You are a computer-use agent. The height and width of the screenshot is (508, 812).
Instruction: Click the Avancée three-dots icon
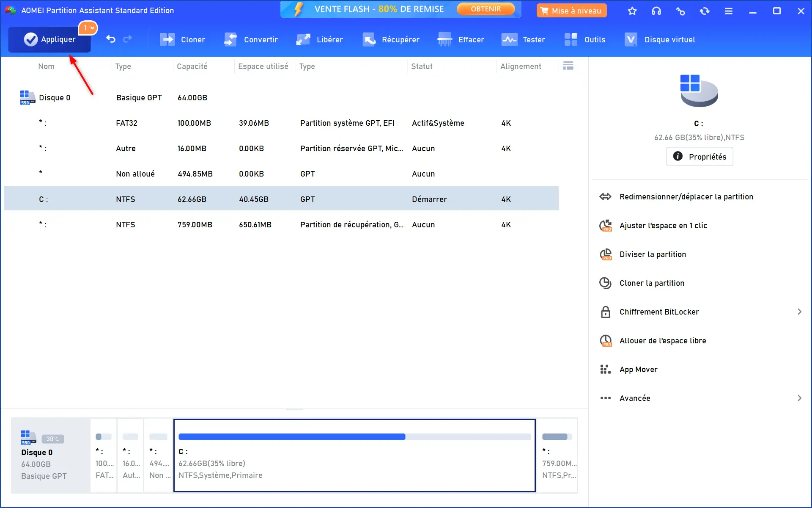click(x=605, y=398)
